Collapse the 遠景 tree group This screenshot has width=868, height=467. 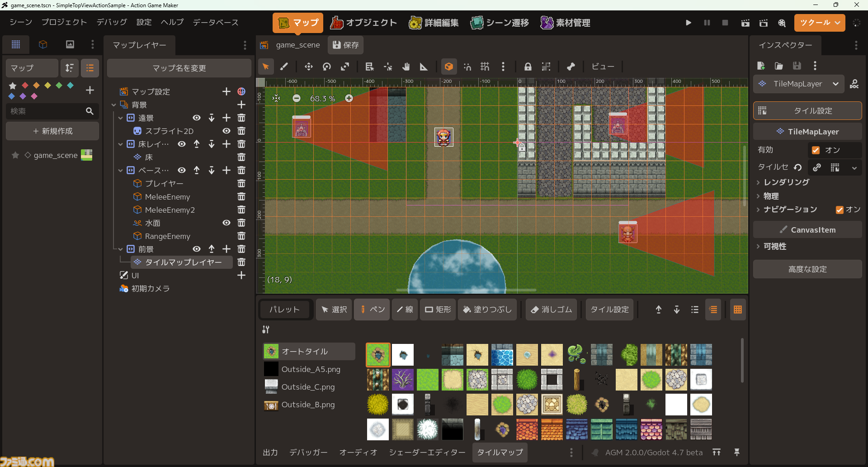(121, 118)
